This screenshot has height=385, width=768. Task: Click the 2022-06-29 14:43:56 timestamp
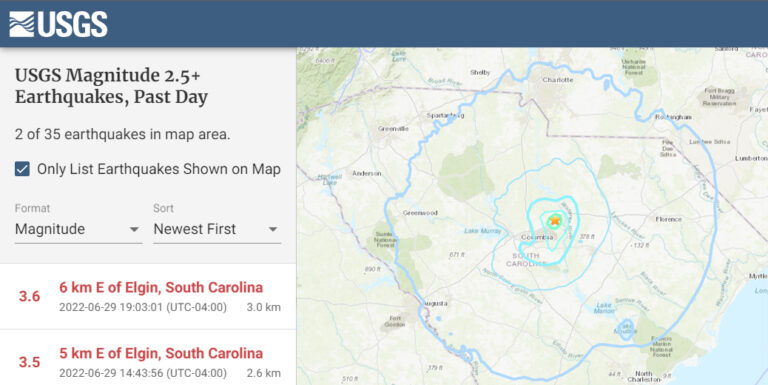[x=143, y=373]
